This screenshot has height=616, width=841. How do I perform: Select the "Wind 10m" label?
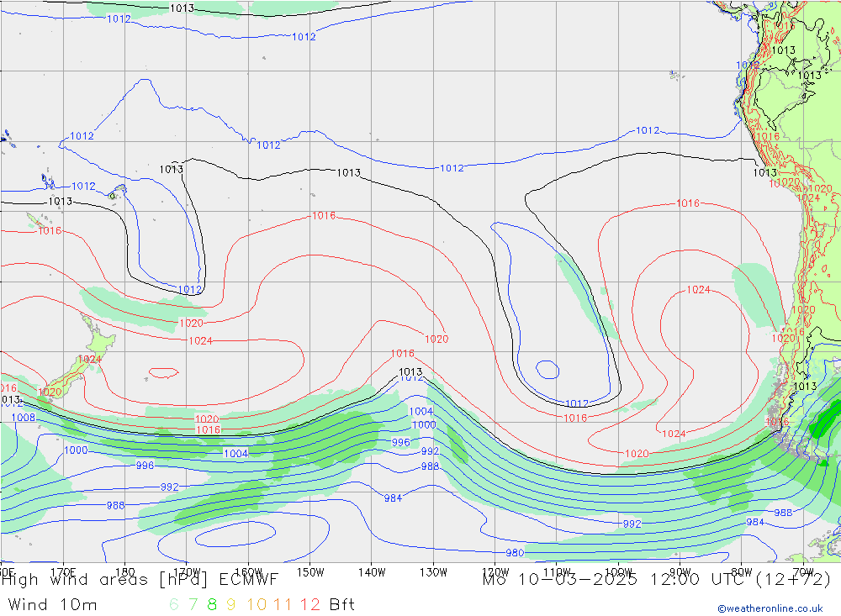(52, 605)
